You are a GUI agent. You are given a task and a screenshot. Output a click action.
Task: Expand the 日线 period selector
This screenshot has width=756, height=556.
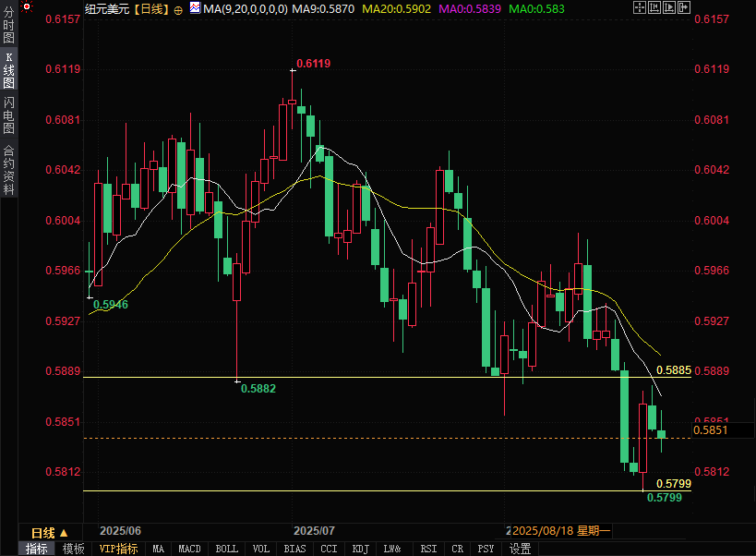pyautogui.click(x=50, y=533)
